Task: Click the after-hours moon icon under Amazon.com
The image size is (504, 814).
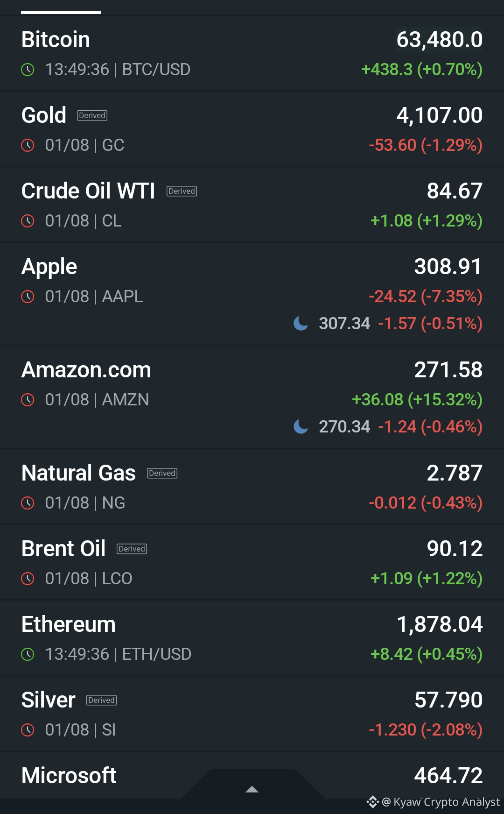Action: click(301, 426)
